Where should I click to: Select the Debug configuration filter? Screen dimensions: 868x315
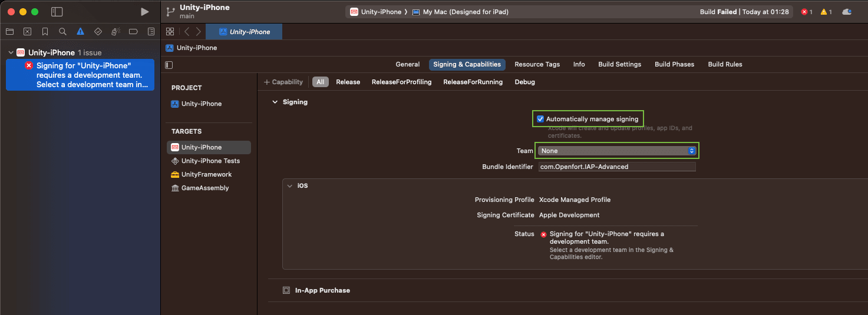[x=525, y=82]
